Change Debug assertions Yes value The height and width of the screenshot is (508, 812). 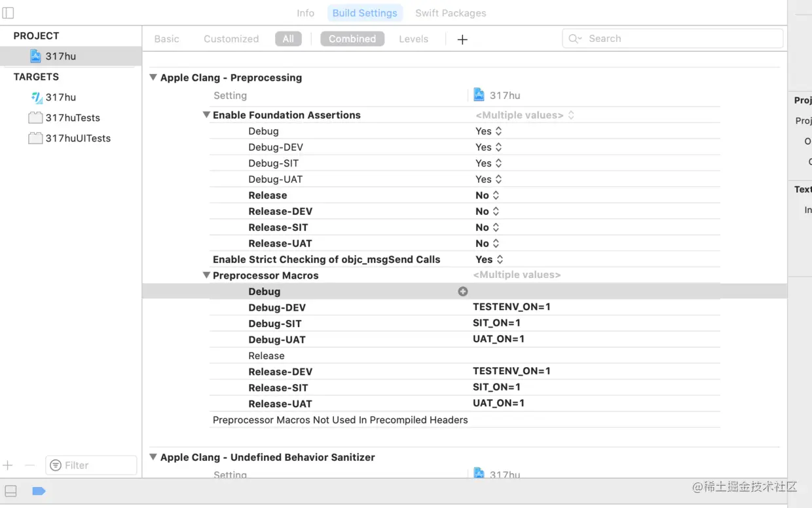(489, 131)
